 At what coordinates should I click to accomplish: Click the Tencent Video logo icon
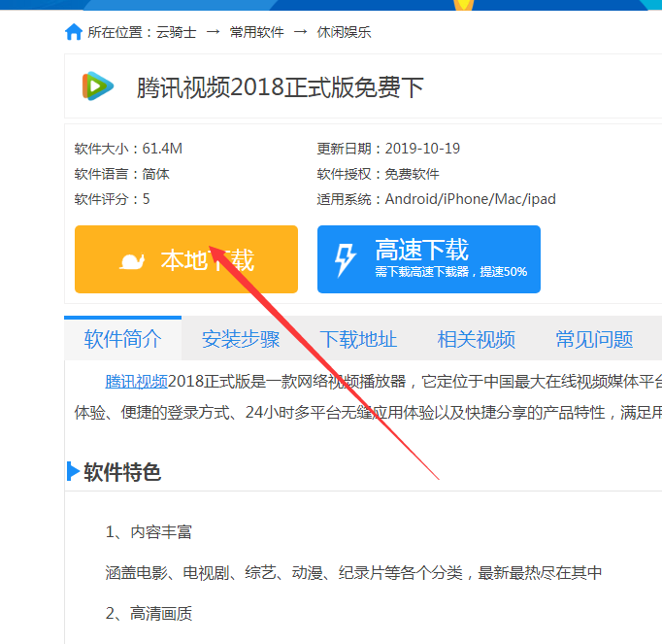click(97, 86)
